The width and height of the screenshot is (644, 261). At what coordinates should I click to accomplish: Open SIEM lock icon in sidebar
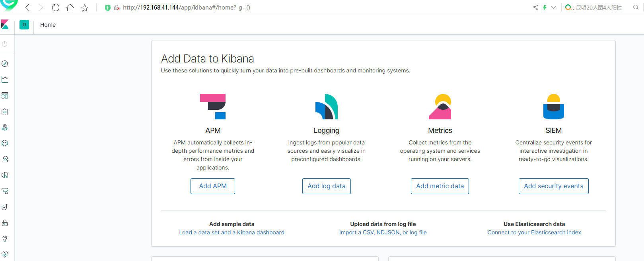(x=5, y=223)
